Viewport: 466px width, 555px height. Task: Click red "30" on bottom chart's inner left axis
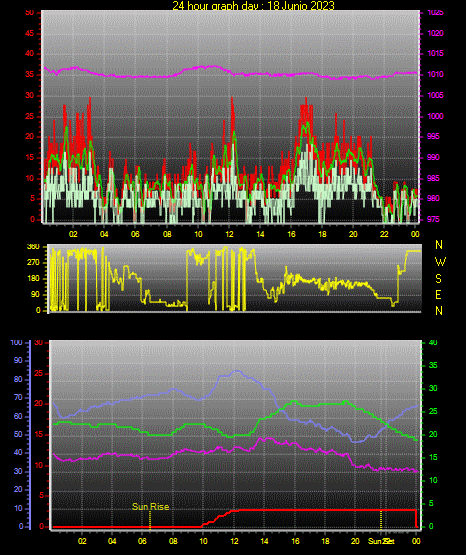point(39,343)
